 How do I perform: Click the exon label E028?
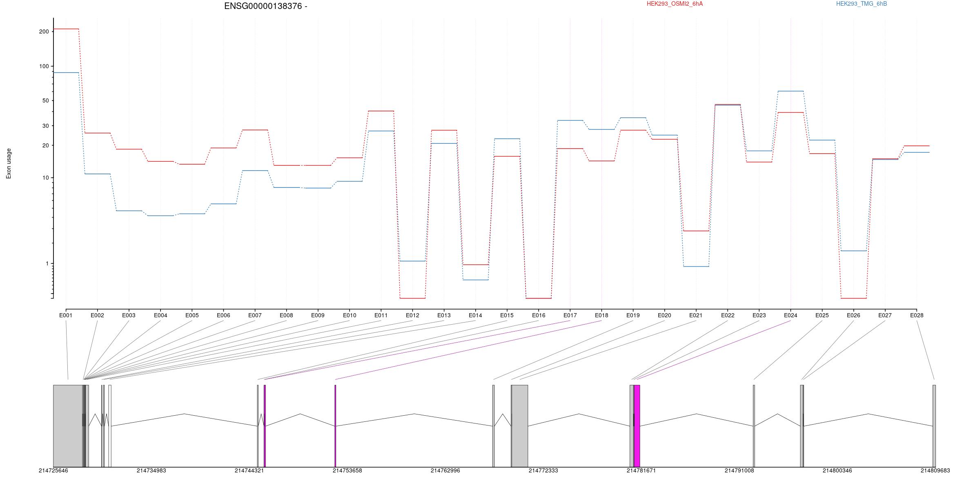917,315
